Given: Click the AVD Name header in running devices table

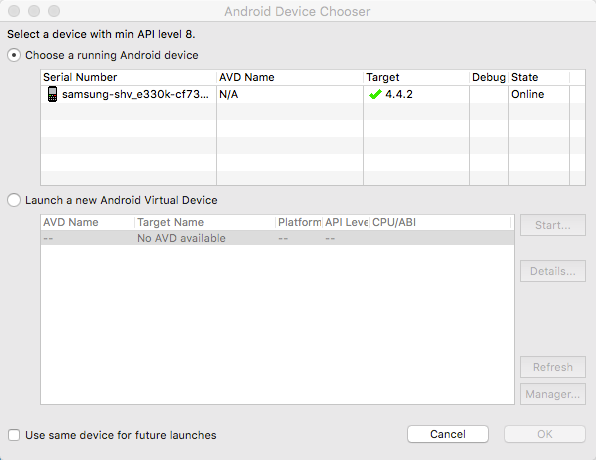Looking at the screenshot, I should click(x=290, y=77).
